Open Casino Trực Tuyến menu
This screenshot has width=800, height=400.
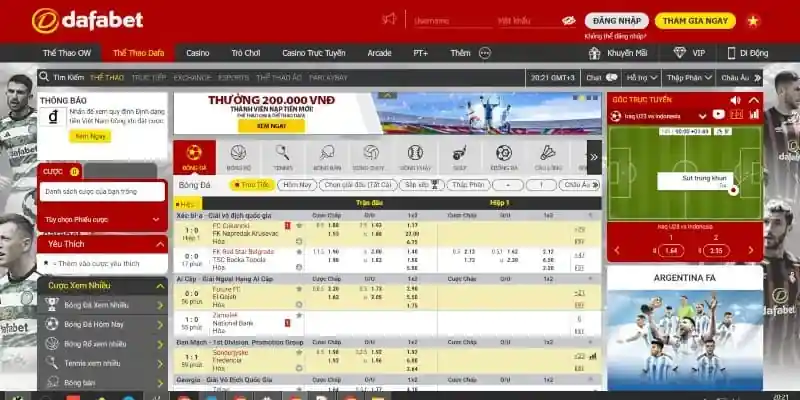pos(314,53)
